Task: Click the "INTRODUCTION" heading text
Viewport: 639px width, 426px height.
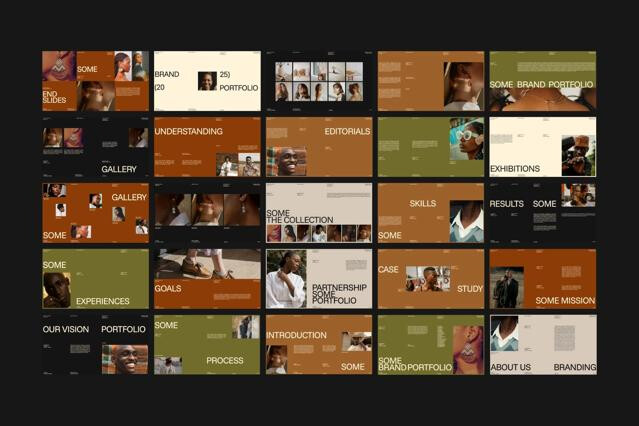Action: [x=296, y=335]
